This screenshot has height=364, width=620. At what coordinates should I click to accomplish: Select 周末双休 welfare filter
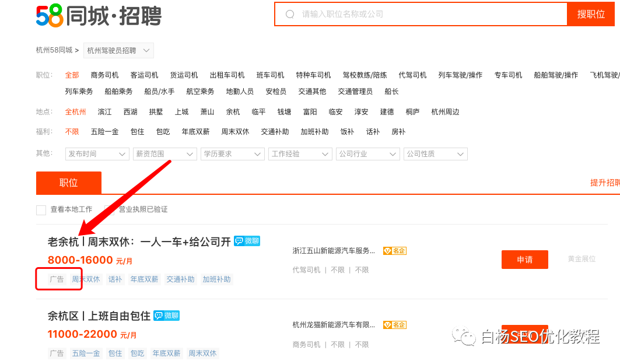click(x=235, y=132)
